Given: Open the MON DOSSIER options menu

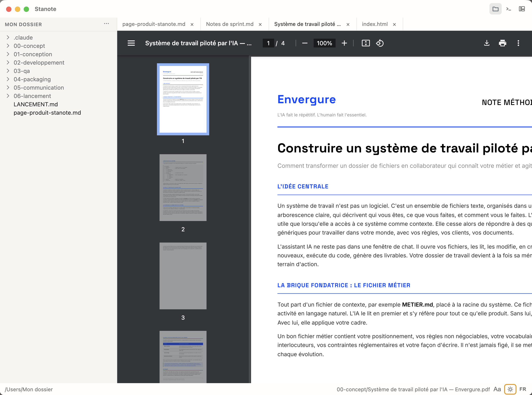Looking at the screenshot, I should (106, 24).
